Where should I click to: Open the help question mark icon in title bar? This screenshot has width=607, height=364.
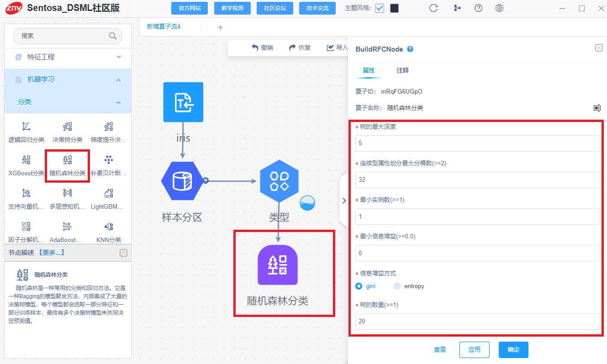pyautogui.click(x=479, y=8)
